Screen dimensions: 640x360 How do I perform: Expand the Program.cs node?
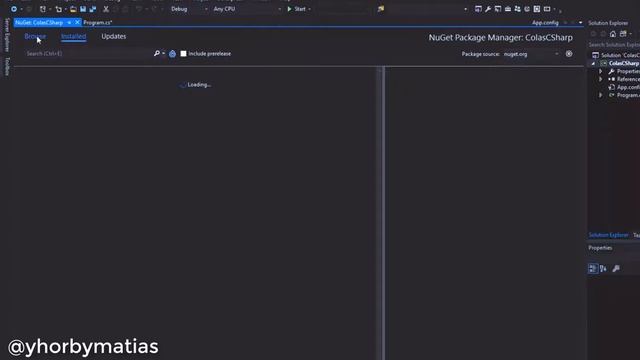(x=600, y=95)
